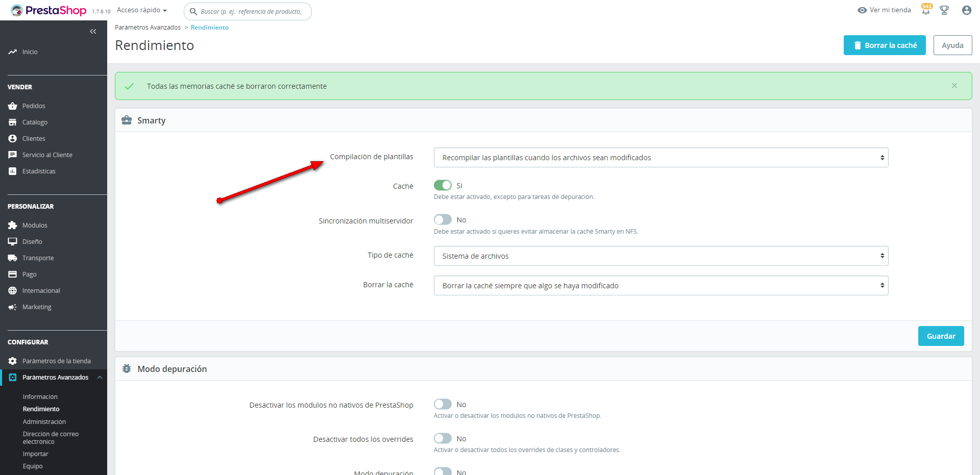Click the Modo depuración bug icon

pos(127,368)
